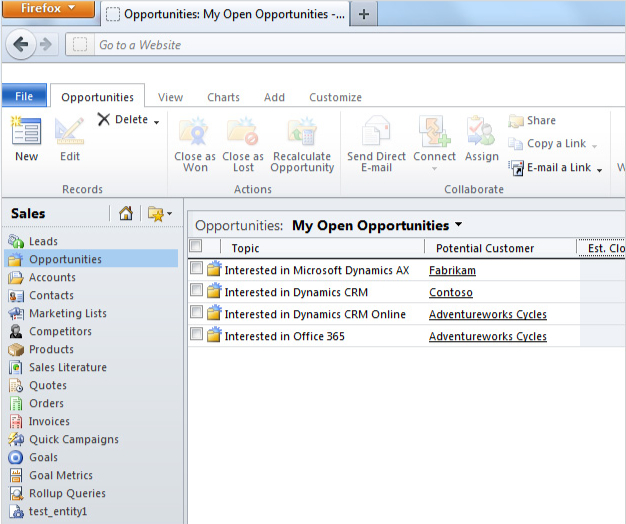This screenshot has width=626, height=524.
Task: Click the Edit record icon
Action: pos(70,132)
